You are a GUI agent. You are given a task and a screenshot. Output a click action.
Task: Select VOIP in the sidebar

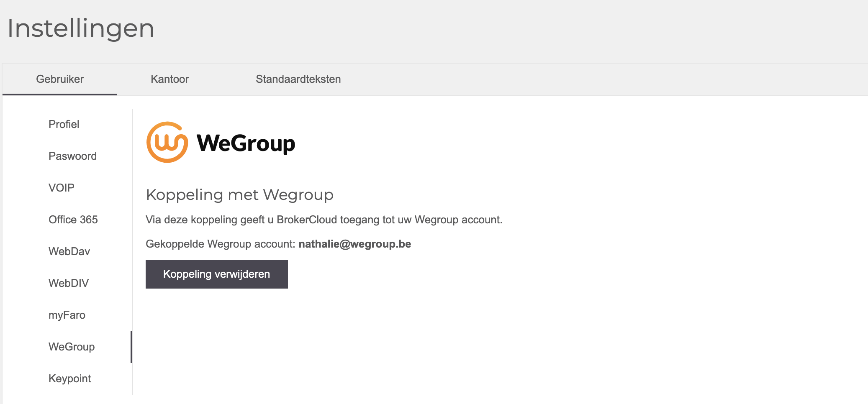tap(62, 188)
